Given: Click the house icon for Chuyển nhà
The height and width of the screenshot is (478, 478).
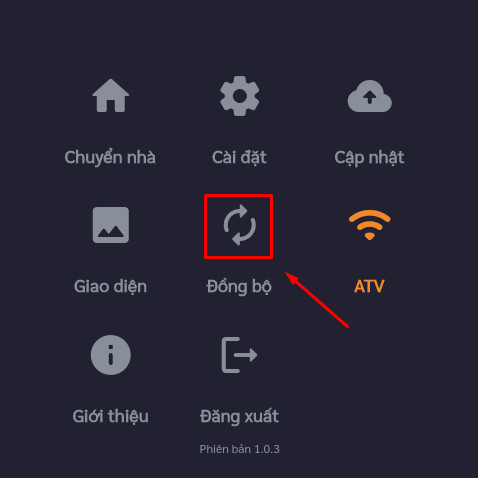Looking at the screenshot, I should (111, 96).
